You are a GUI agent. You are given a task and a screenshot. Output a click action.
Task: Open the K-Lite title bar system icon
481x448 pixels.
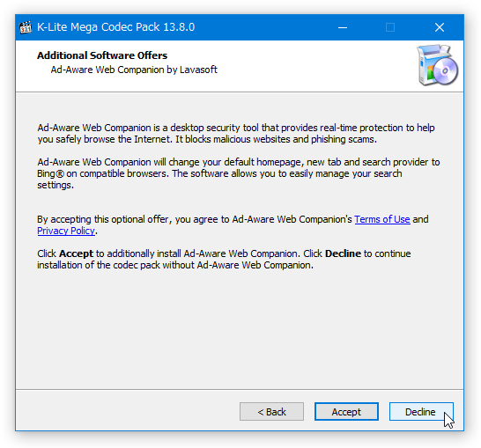26,27
